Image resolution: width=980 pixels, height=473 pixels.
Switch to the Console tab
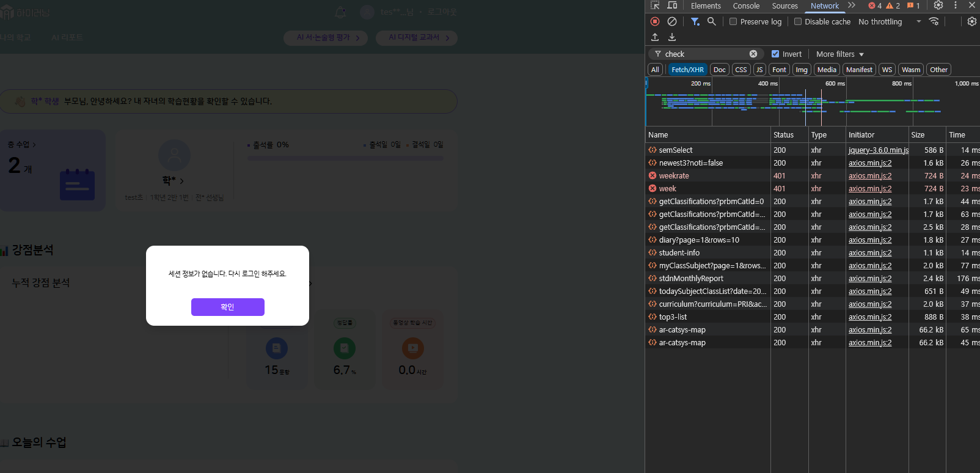click(x=746, y=5)
